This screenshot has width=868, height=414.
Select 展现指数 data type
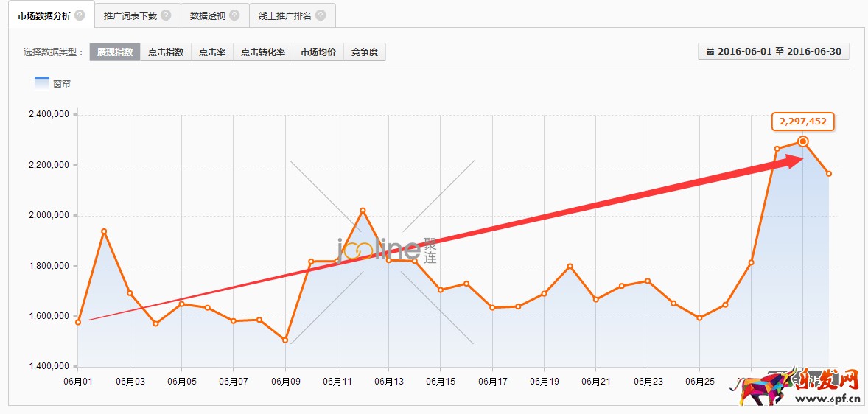[x=115, y=52]
